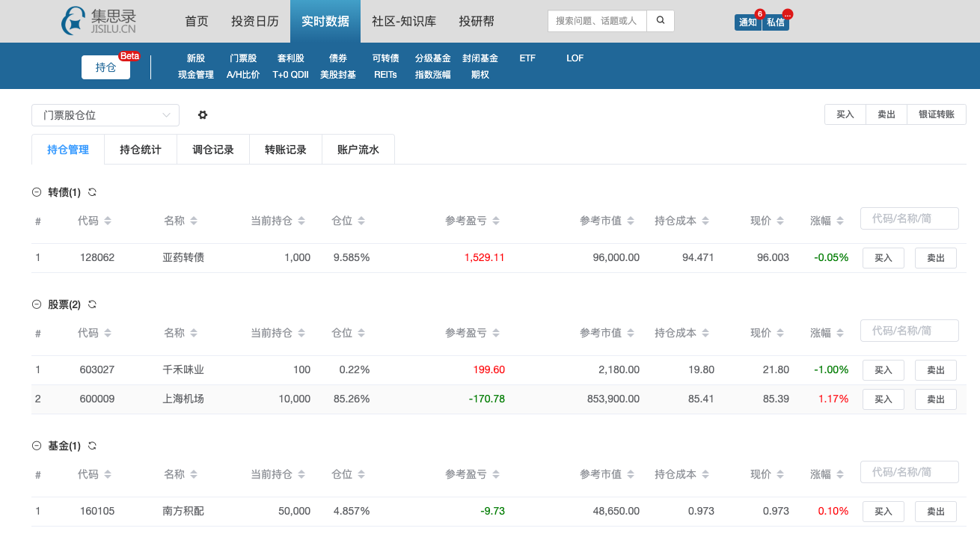Open 投资日历 in top navigation

(x=255, y=22)
